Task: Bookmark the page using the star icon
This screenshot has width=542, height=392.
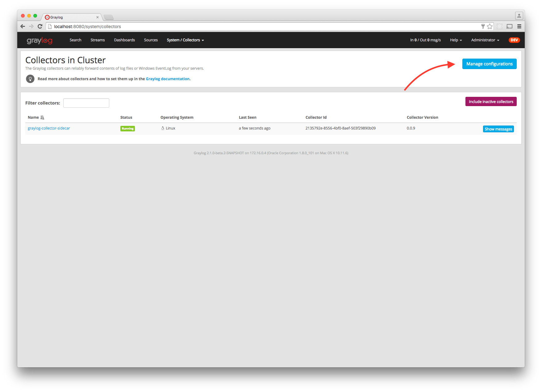Action: [490, 27]
